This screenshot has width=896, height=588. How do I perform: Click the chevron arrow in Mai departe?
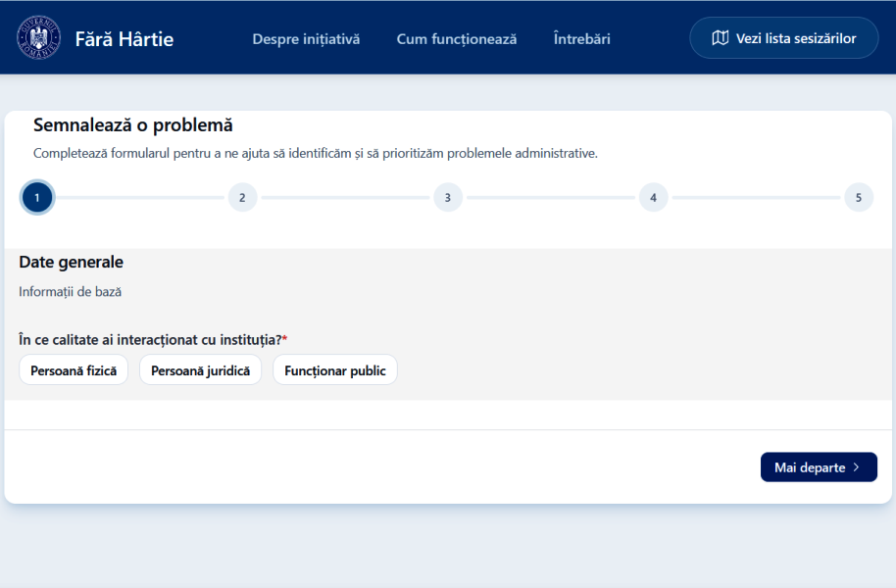point(856,467)
